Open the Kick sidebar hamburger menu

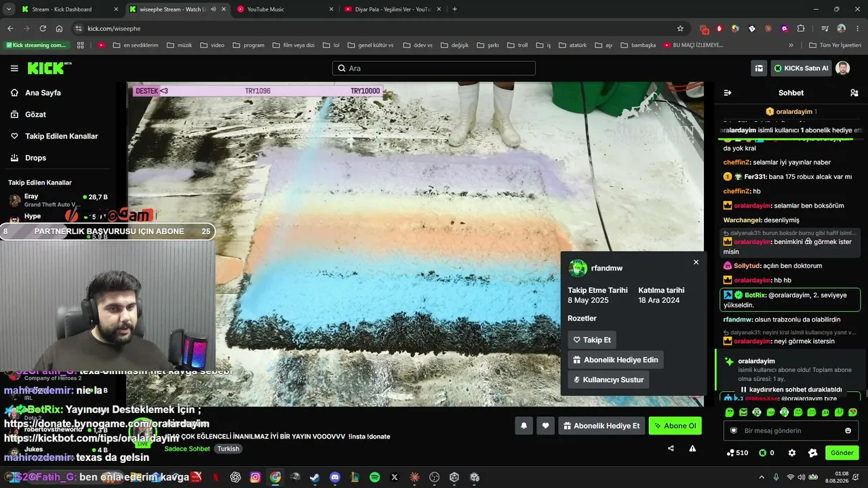[14, 68]
